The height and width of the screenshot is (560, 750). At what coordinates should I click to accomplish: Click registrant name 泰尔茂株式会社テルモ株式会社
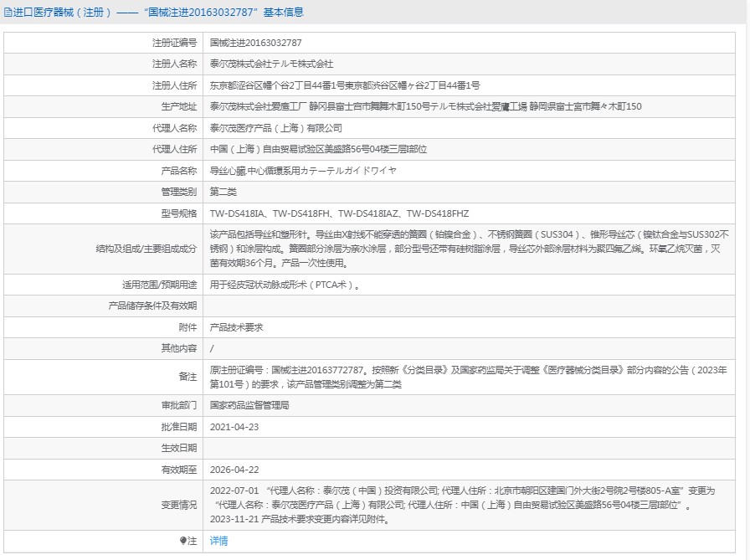271,64
